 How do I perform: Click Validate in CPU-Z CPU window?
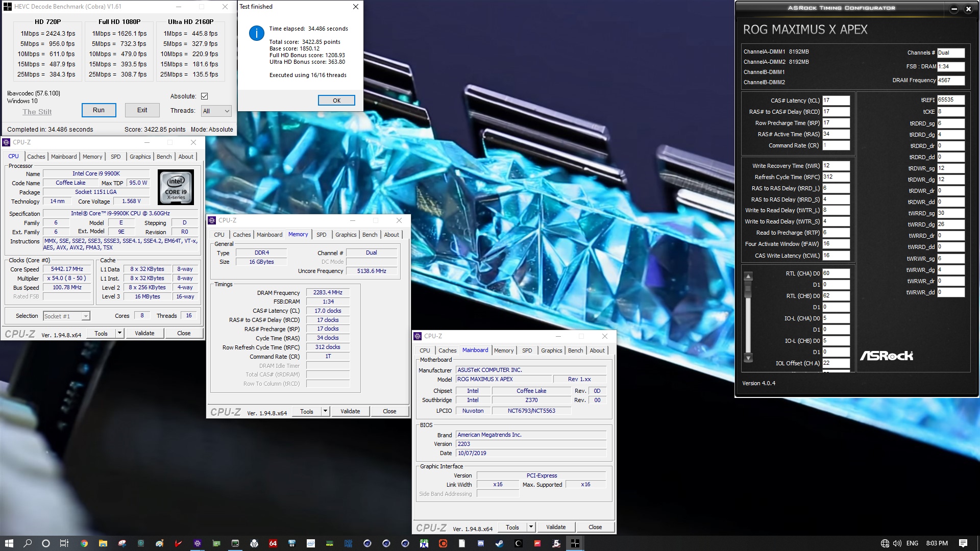coord(144,333)
